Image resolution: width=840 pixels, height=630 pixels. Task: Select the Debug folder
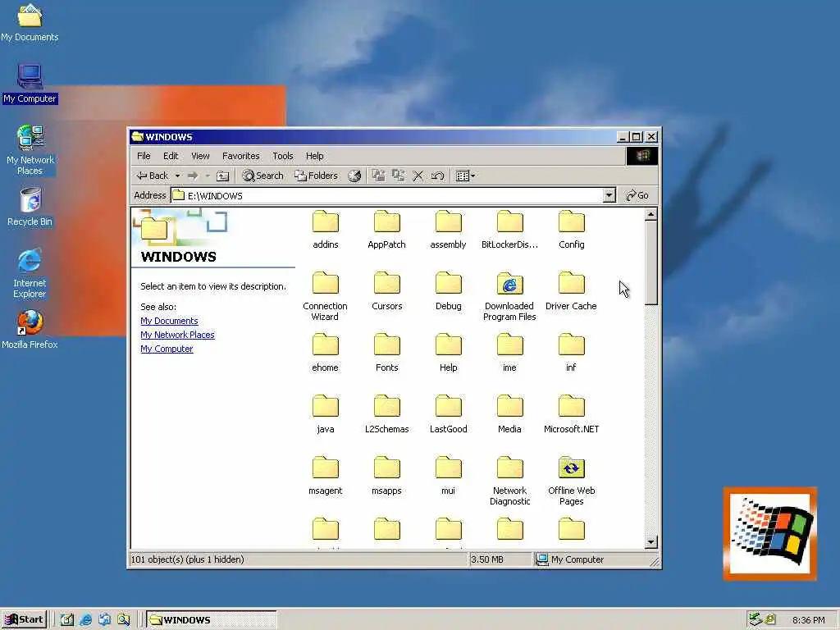click(449, 291)
